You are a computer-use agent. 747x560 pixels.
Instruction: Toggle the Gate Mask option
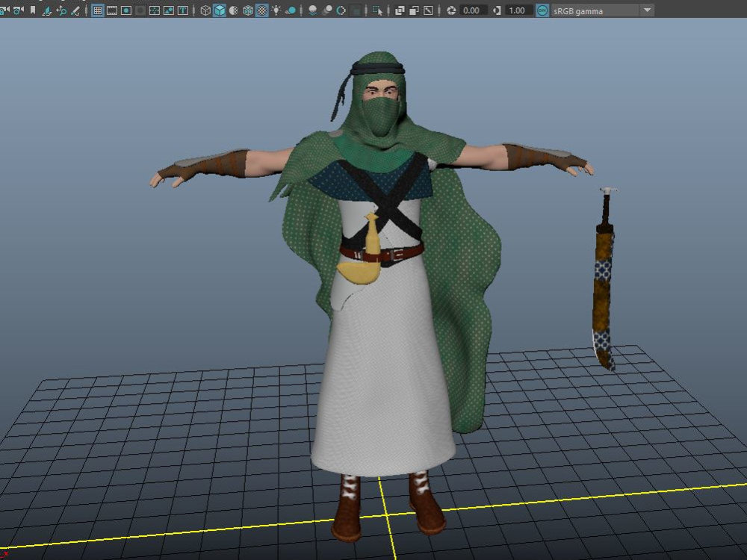[140, 10]
